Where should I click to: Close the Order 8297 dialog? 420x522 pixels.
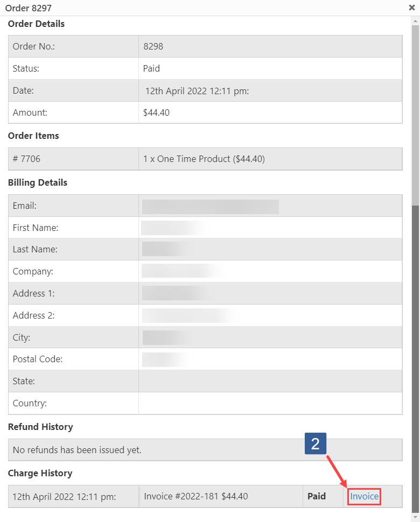tap(411, 8)
